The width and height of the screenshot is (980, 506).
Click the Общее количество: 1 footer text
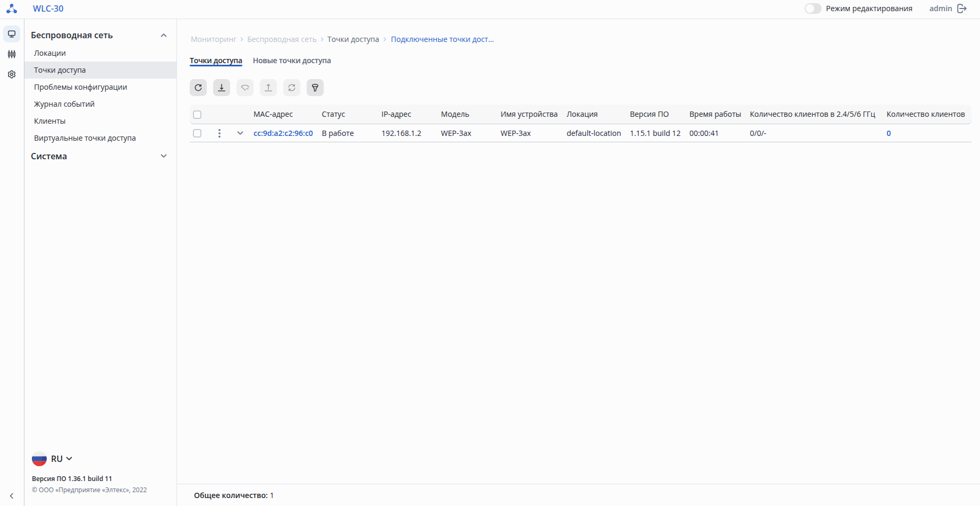pyautogui.click(x=234, y=495)
